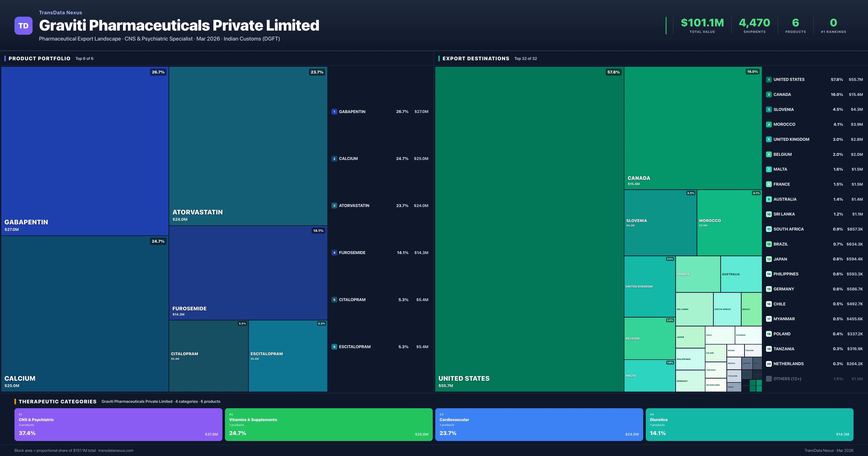Click United States rank 1 badge
The height and width of the screenshot is (456, 868).
[x=769, y=80]
